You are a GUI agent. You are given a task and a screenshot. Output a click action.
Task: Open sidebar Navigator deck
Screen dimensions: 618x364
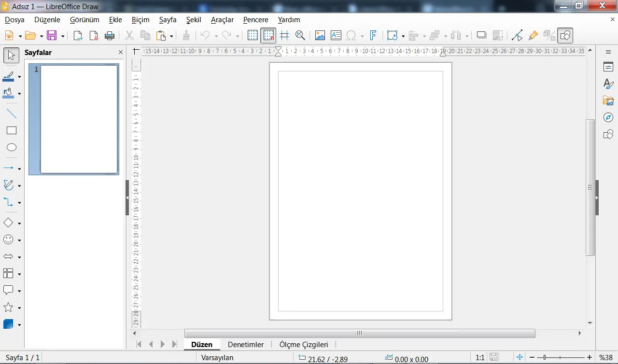click(608, 117)
